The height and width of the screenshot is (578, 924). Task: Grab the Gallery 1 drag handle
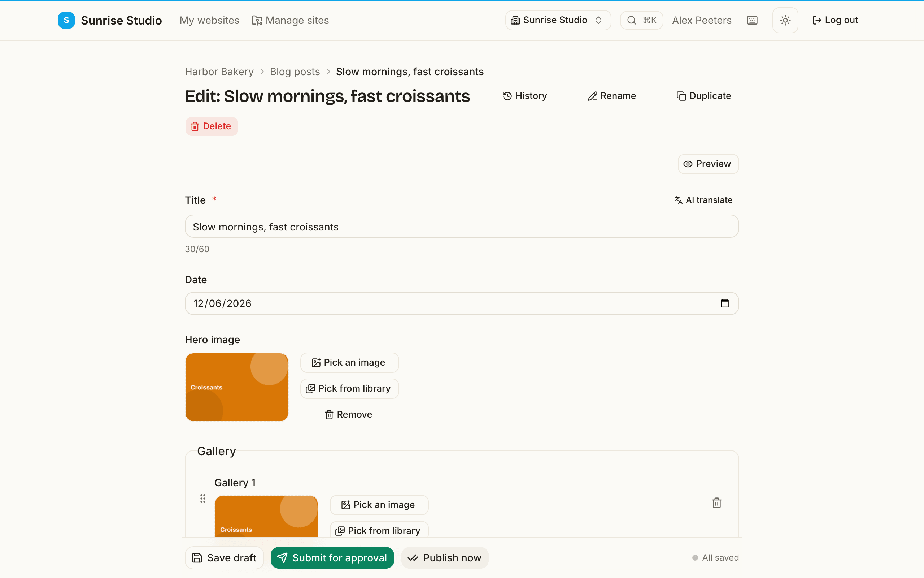pos(203,499)
